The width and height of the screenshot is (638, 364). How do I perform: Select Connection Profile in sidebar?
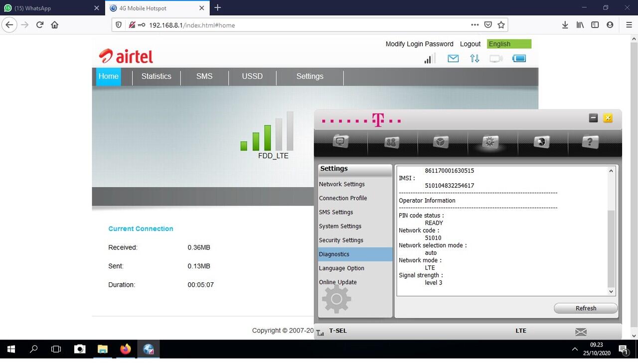point(355,198)
